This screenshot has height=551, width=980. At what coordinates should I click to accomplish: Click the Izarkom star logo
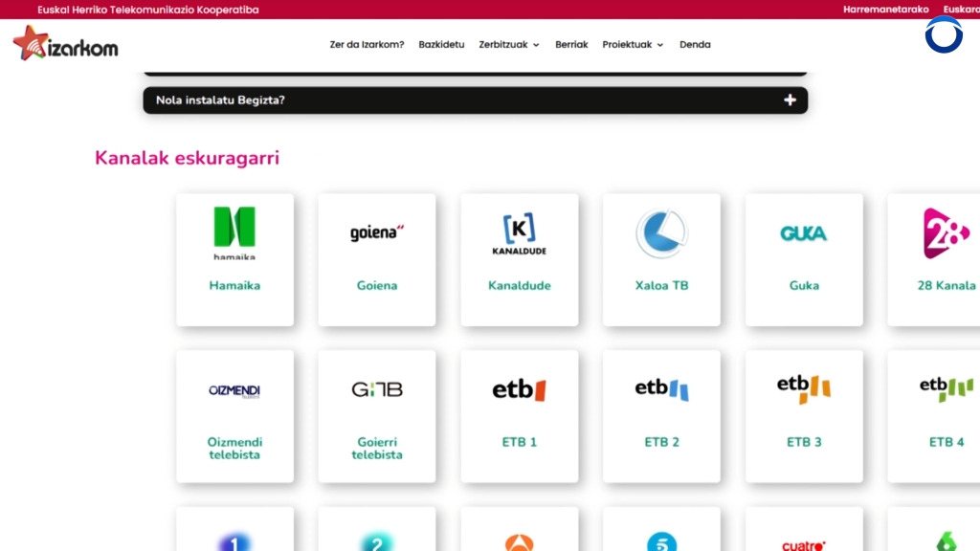tap(66, 44)
